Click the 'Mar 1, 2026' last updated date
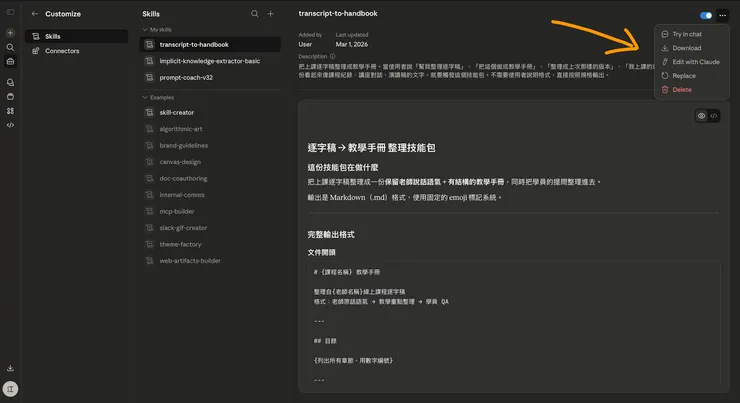740x403 pixels. click(x=352, y=44)
